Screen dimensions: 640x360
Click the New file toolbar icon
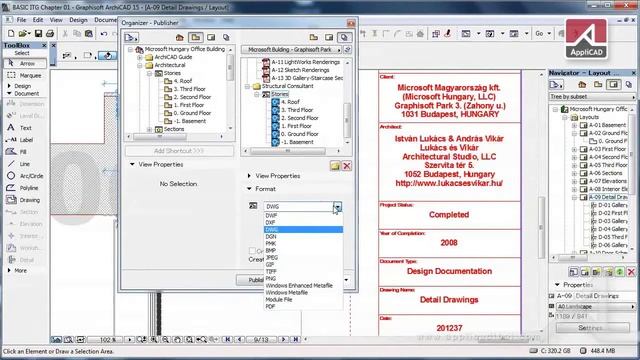[x=11, y=33]
